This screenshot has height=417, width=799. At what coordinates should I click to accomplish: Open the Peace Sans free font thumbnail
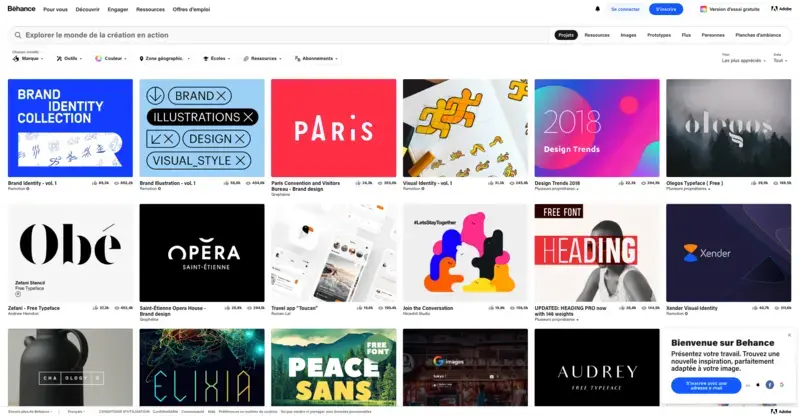pyautogui.click(x=333, y=367)
